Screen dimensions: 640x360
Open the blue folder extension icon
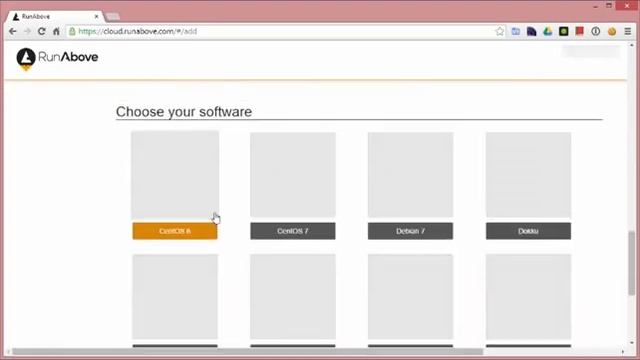[x=516, y=31]
